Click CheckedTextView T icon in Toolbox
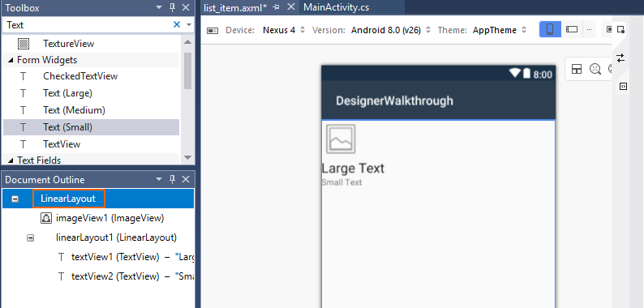Viewport: 644px width, 308px height. point(23,76)
